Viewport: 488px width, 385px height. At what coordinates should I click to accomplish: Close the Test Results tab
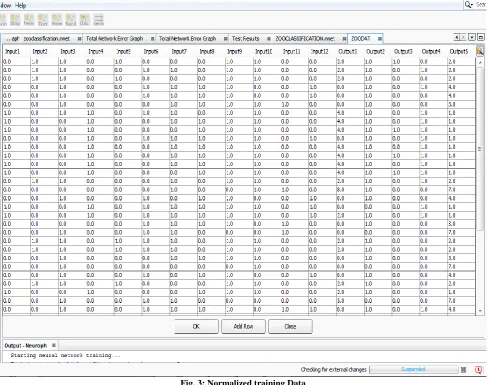click(269, 39)
